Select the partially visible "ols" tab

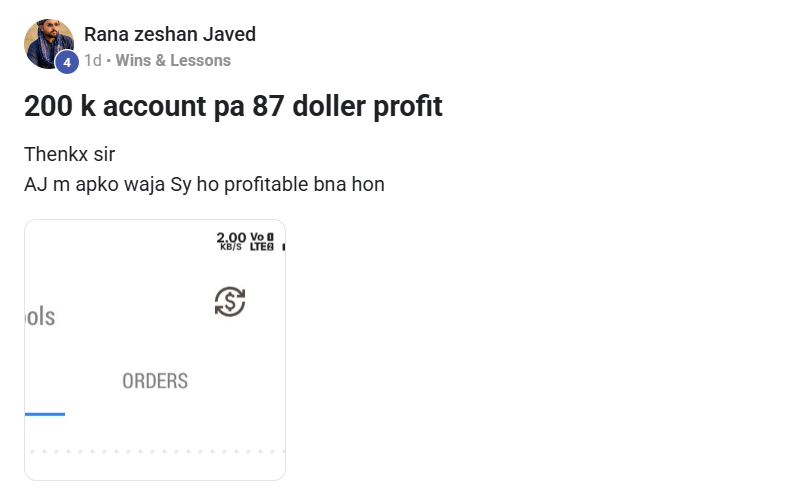(40, 318)
